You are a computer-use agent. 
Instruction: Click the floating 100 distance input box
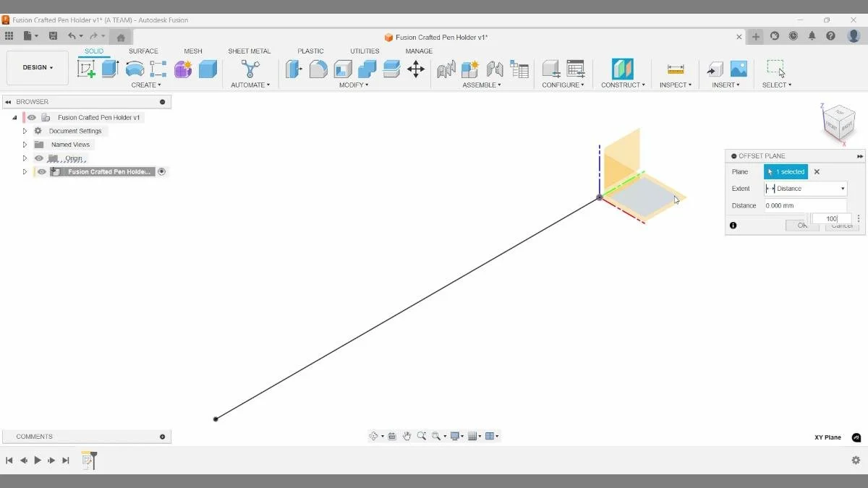tap(832, 218)
